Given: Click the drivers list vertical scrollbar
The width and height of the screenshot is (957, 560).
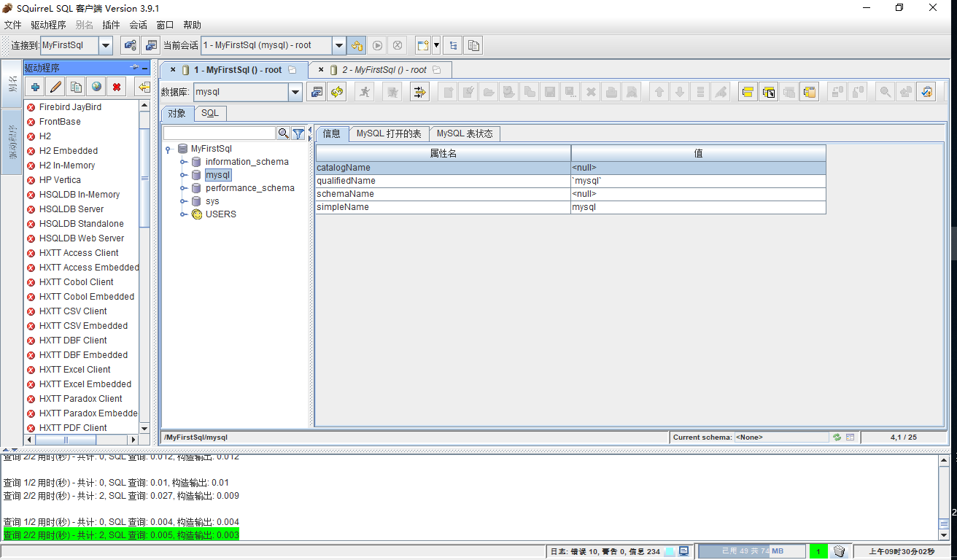Looking at the screenshot, I should pos(144,267).
